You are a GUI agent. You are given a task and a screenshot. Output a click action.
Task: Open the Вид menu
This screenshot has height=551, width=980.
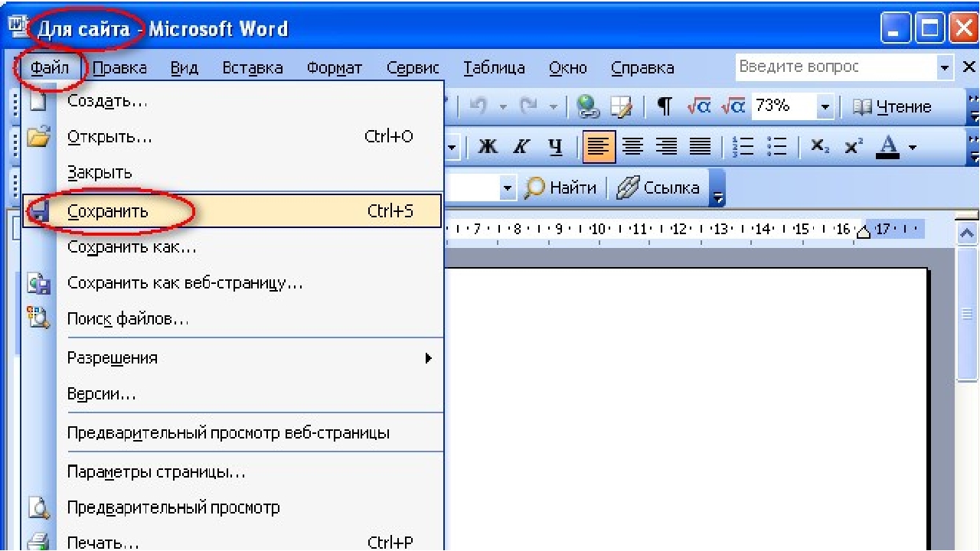click(184, 68)
